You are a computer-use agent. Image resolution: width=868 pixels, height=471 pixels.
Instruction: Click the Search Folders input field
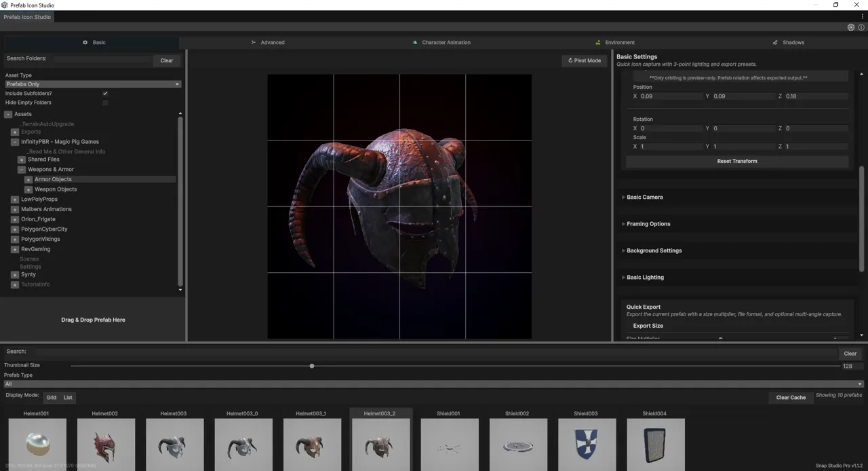pyautogui.click(x=102, y=59)
